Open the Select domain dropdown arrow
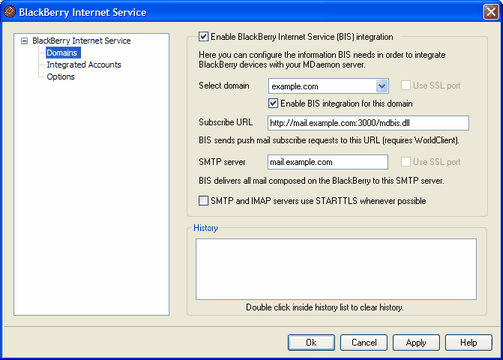Image resolution: width=503 pixels, height=360 pixels. click(382, 86)
